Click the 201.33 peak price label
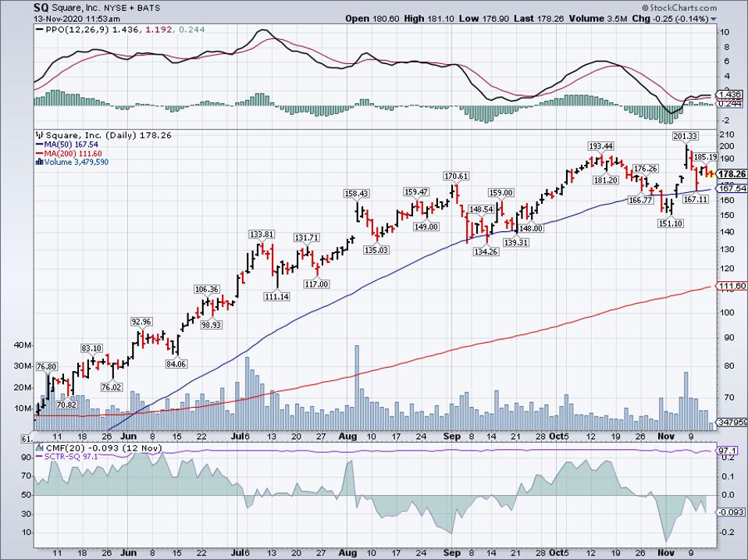This screenshot has width=748, height=560. 685,136
